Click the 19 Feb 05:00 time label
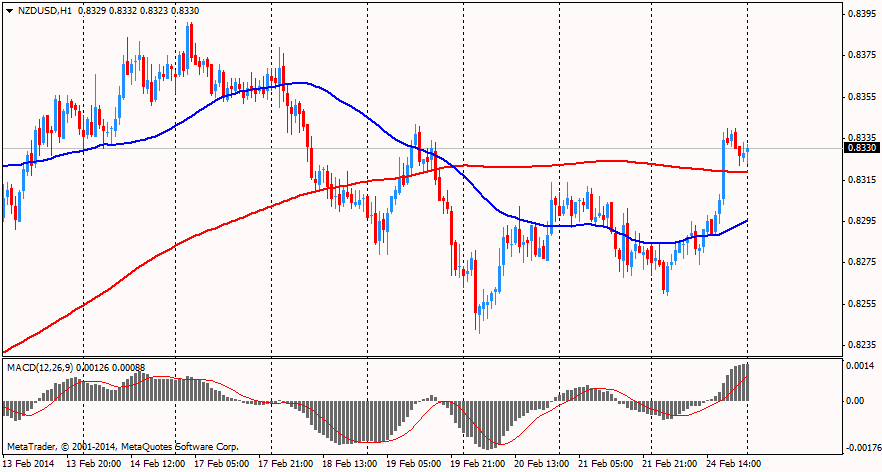882x472 pixels. [x=413, y=464]
